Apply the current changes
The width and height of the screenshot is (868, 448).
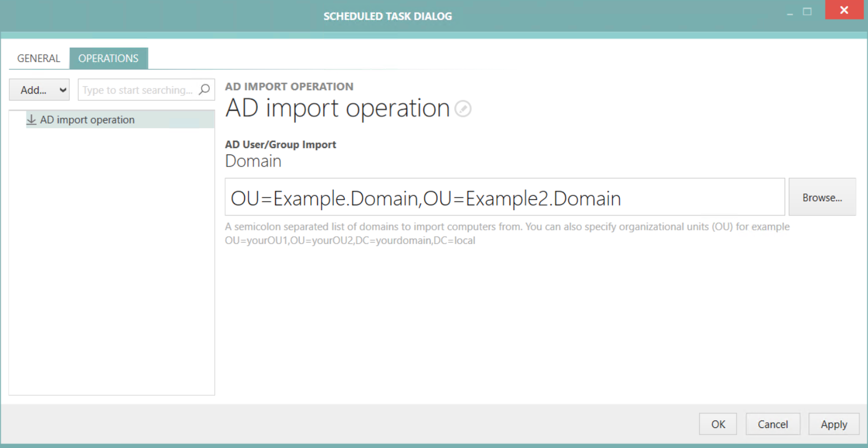834,424
